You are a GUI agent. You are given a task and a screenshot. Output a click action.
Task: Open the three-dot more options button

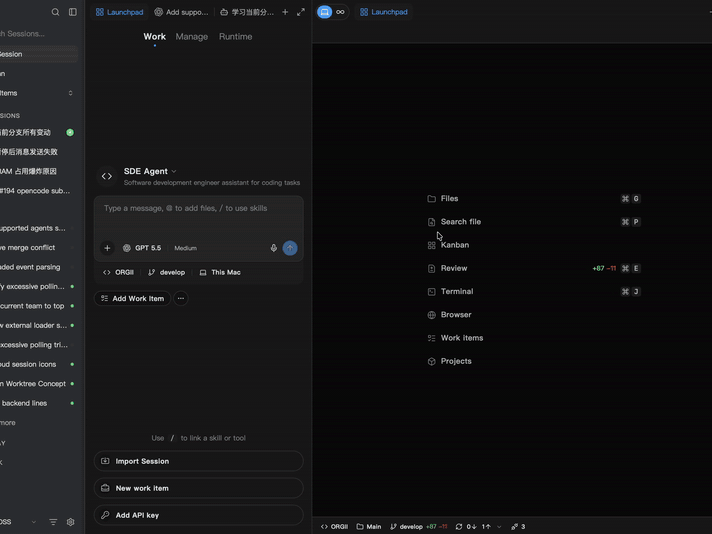(181, 298)
